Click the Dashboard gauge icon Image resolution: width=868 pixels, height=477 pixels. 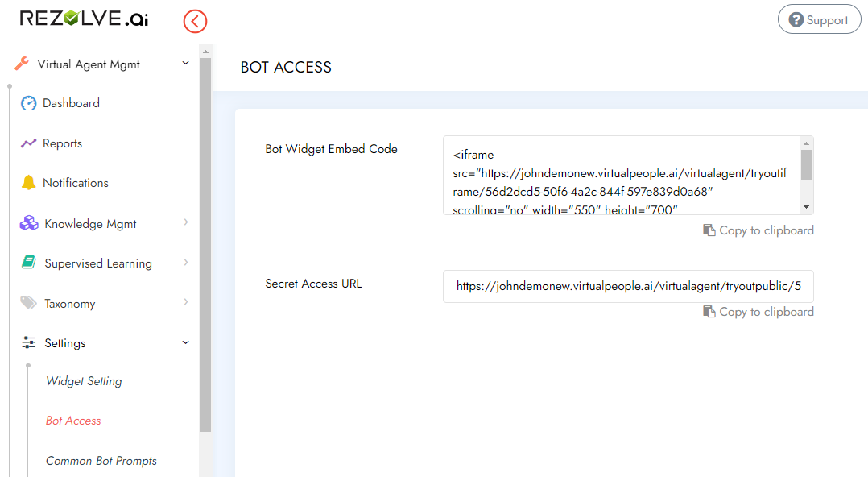tap(28, 103)
